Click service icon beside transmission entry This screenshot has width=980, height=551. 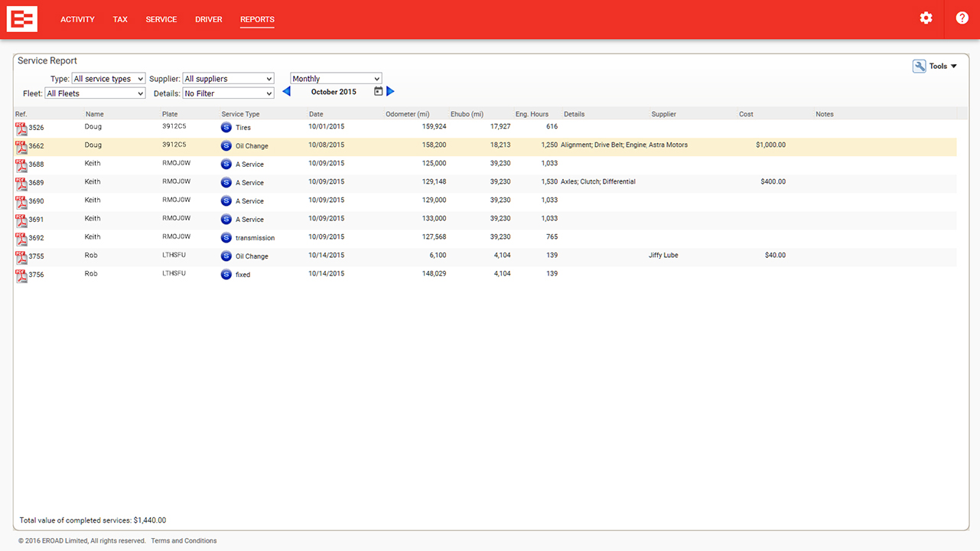pyautogui.click(x=226, y=238)
